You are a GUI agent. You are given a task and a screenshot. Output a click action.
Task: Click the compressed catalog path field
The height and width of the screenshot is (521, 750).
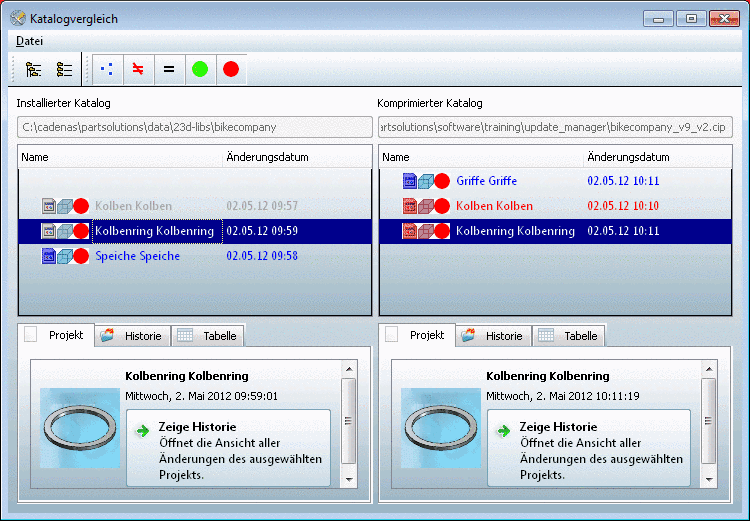[555, 127]
